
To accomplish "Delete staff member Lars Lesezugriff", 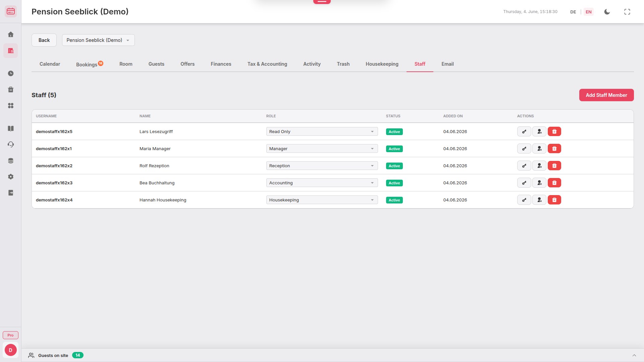I will [554, 132].
